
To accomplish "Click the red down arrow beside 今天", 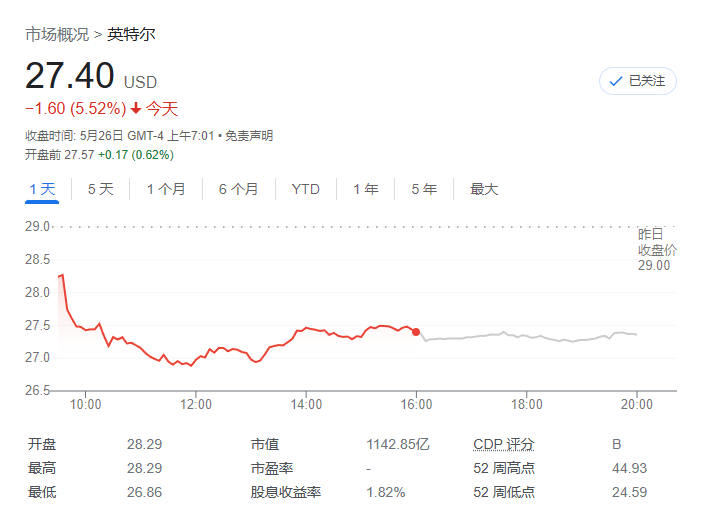I will (x=136, y=109).
